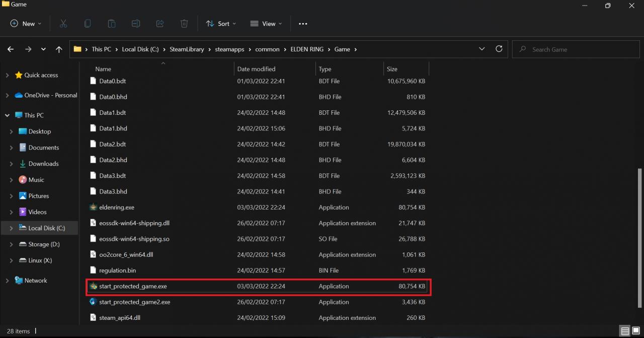This screenshot has width=644, height=338.
Task: Open the address bar history dropdown
Action: click(x=482, y=49)
